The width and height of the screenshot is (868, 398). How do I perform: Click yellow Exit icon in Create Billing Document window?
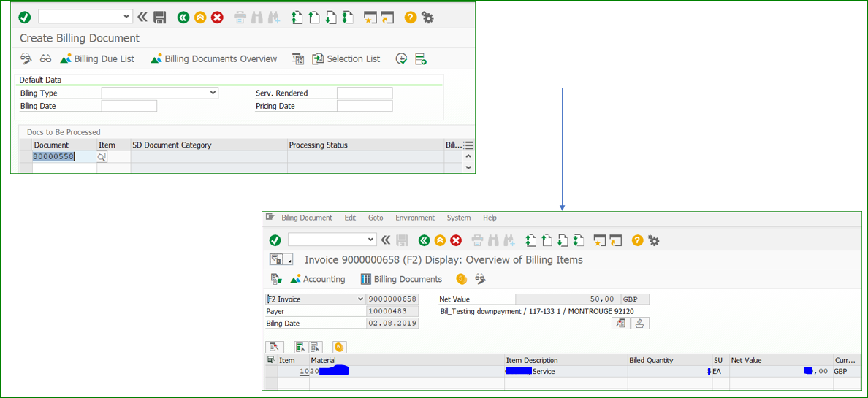click(x=200, y=17)
